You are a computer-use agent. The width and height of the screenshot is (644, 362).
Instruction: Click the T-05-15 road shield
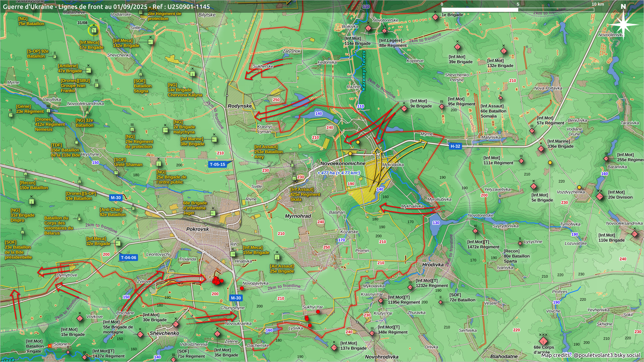[217, 164]
